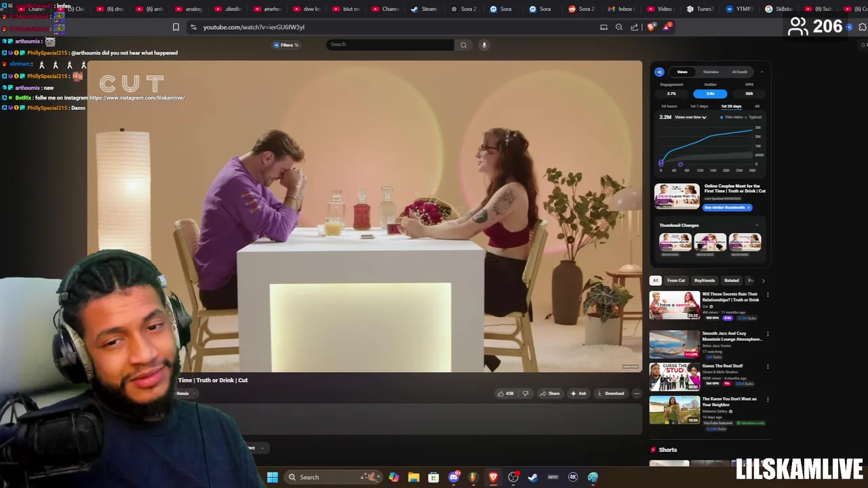Click the voice search microphone icon
The height and width of the screenshot is (488, 868).
pyautogui.click(x=484, y=45)
